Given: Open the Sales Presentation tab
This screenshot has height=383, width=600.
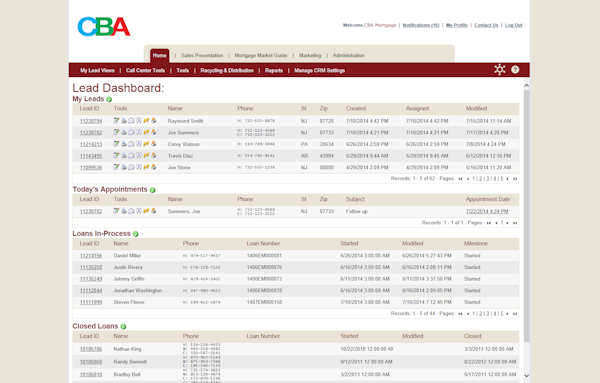Looking at the screenshot, I should pos(202,55).
